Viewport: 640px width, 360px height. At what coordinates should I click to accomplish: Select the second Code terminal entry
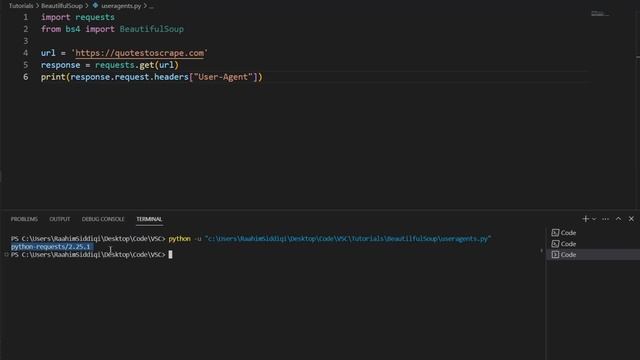tap(593, 244)
